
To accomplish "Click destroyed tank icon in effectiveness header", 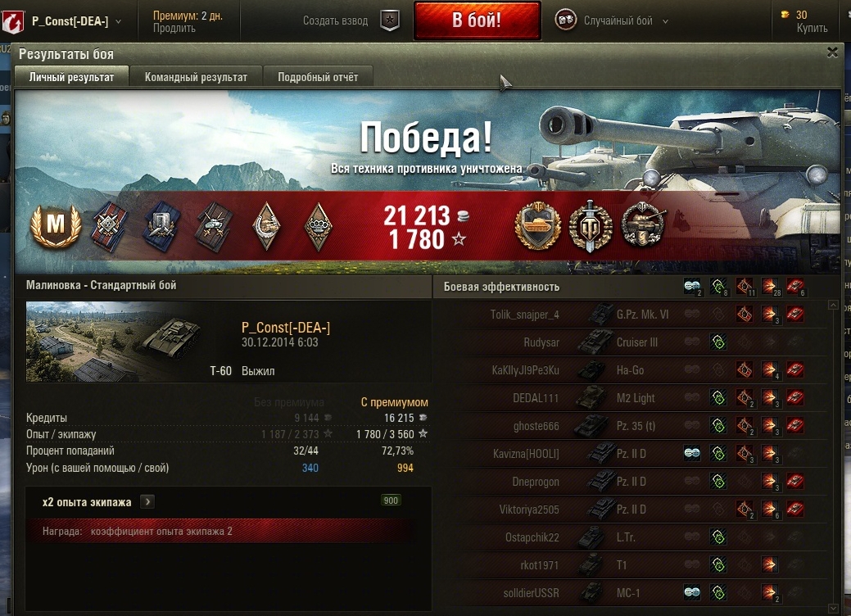I will (x=795, y=287).
